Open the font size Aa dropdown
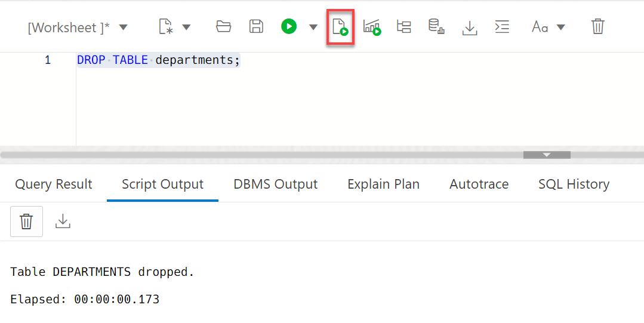This screenshot has height=323, width=644. click(548, 27)
